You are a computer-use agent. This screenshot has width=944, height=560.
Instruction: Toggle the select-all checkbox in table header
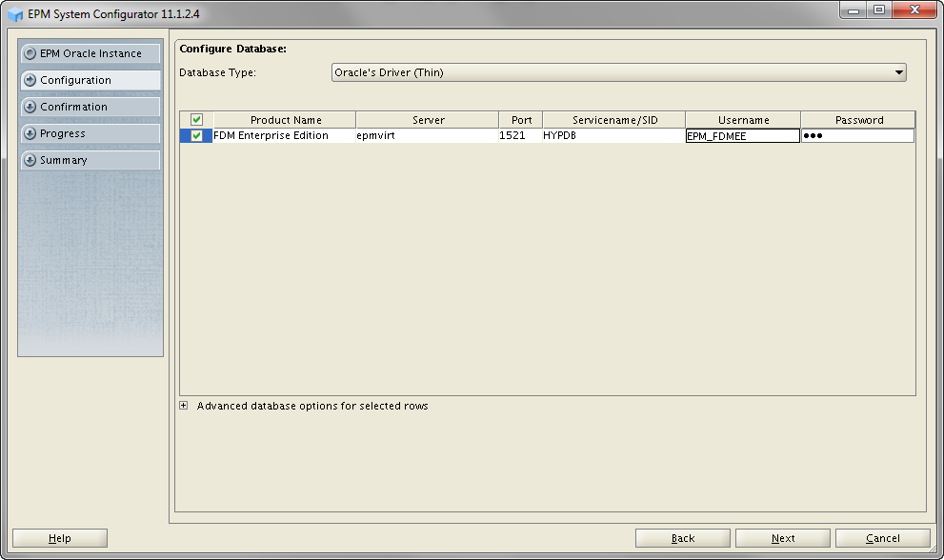pos(196,119)
